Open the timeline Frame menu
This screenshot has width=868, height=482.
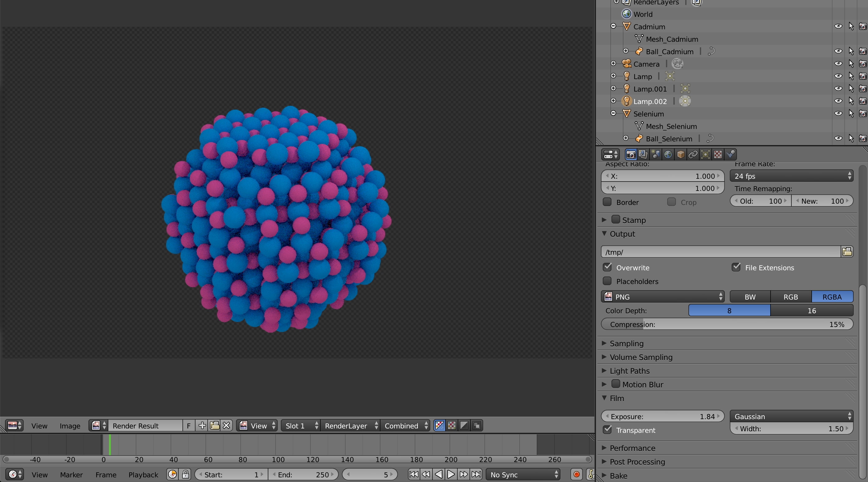point(106,475)
